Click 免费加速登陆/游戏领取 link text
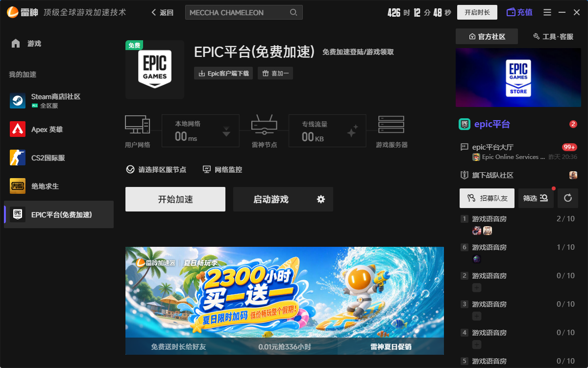Image resolution: width=588 pixels, height=368 pixels. (358, 52)
